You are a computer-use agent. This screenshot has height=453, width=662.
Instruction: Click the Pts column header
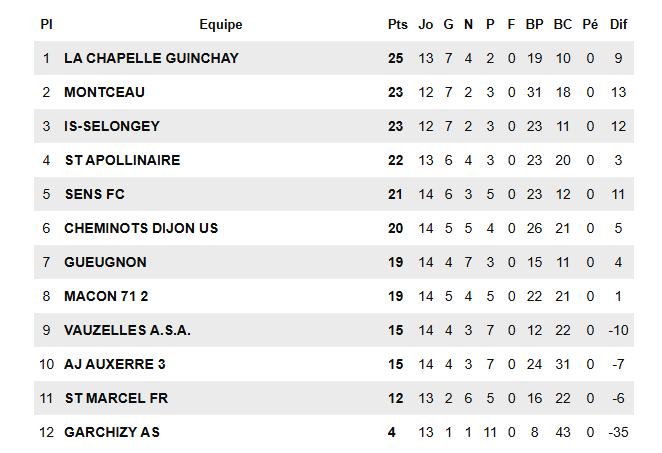tap(397, 24)
